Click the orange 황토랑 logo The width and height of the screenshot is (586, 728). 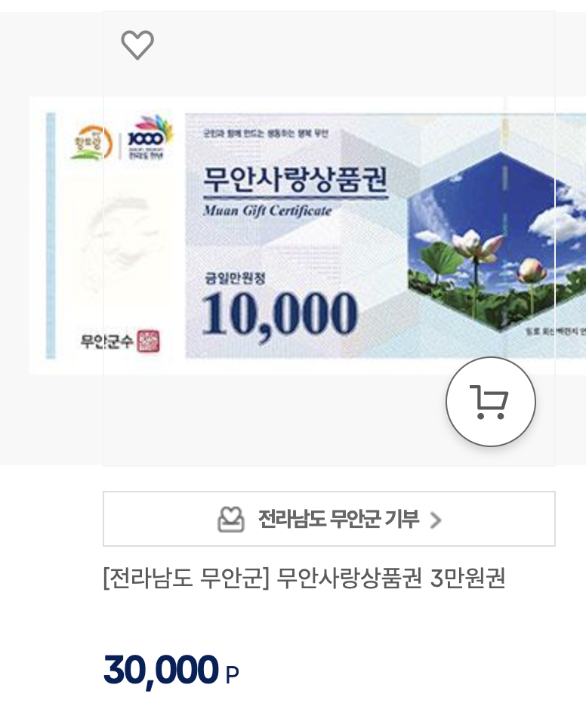pos(91,142)
